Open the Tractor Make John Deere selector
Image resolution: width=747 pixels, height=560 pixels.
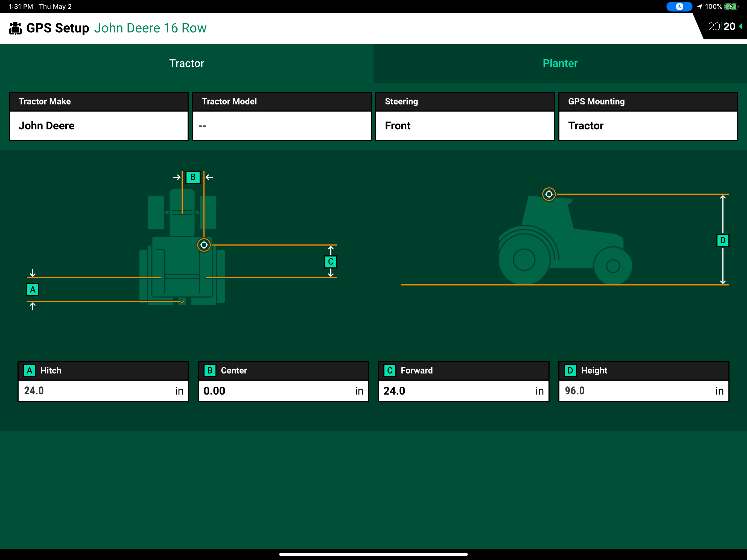99,116
